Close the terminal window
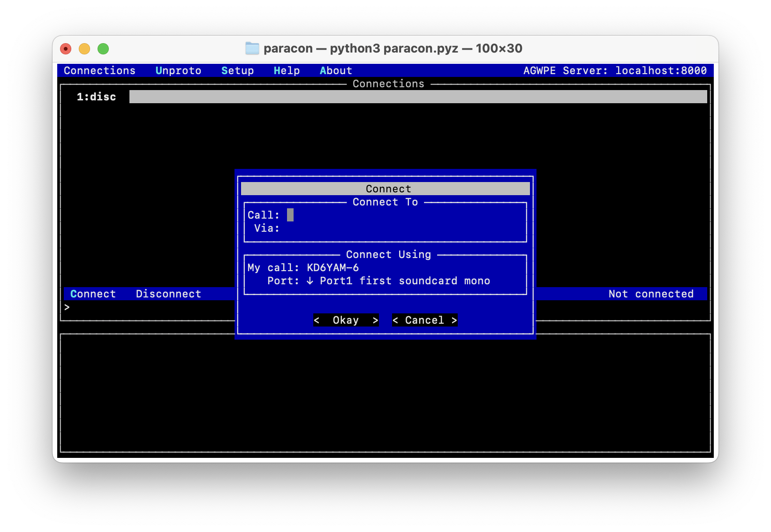Image resolution: width=771 pixels, height=532 pixels. coord(66,49)
